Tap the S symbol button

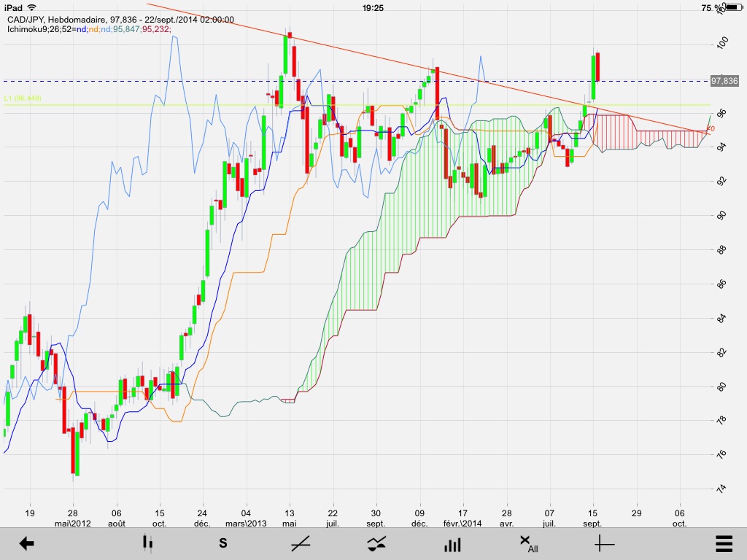pos(223,543)
